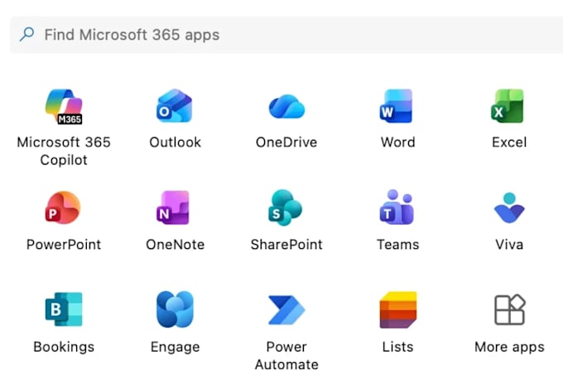Open Microsoft 365 Copilot app icon
The image size is (563, 392).
point(64,107)
